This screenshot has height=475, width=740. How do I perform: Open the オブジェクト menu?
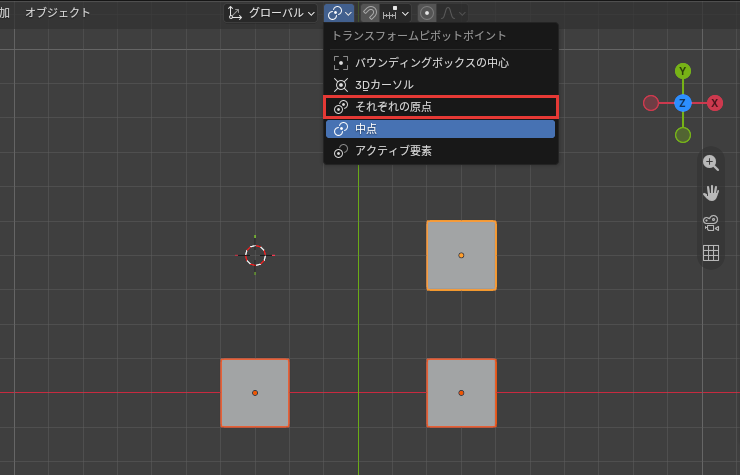click(58, 13)
